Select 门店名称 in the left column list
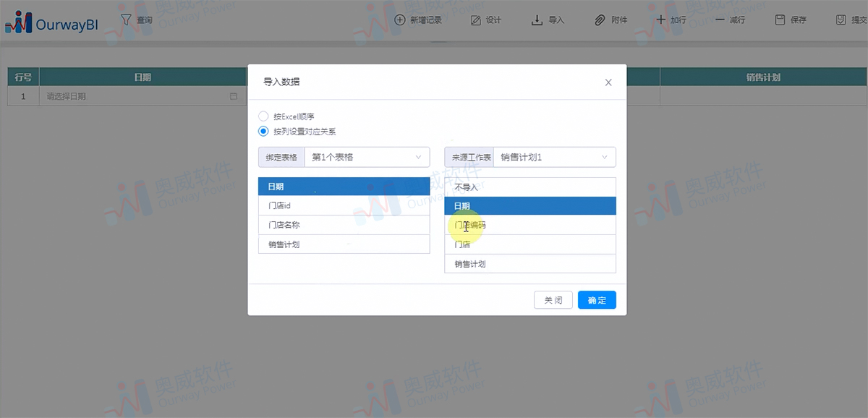The width and height of the screenshot is (868, 418). [x=344, y=224]
